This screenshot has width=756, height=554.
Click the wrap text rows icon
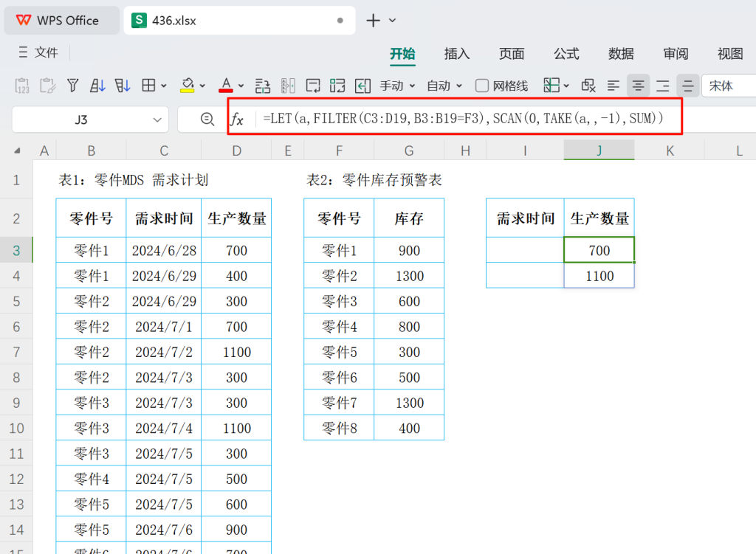[x=263, y=86]
